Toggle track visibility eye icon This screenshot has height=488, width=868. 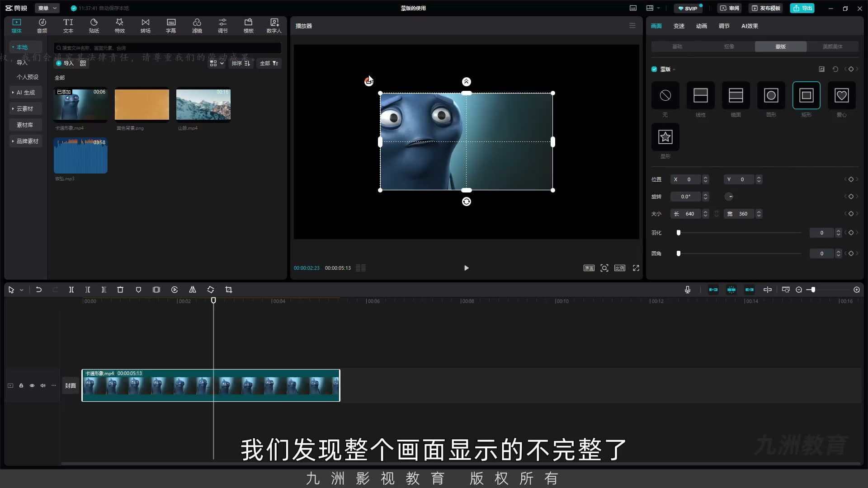point(32,385)
